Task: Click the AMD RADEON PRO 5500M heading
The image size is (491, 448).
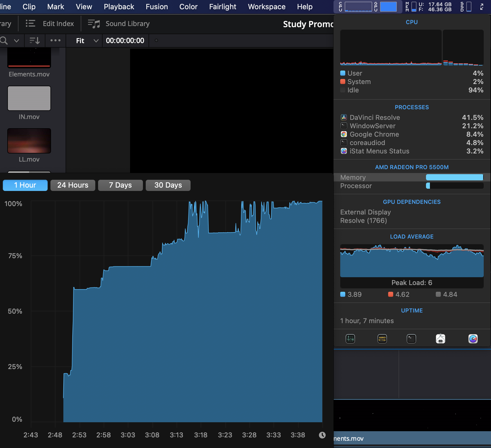Action: tap(412, 167)
